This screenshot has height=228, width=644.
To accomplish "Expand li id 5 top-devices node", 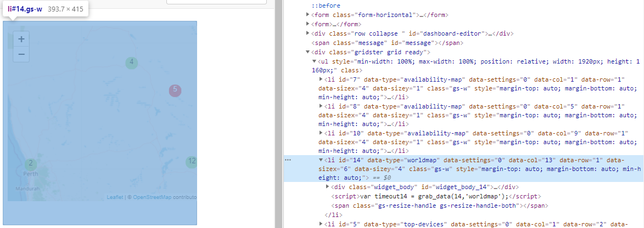I will (x=321, y=224).
